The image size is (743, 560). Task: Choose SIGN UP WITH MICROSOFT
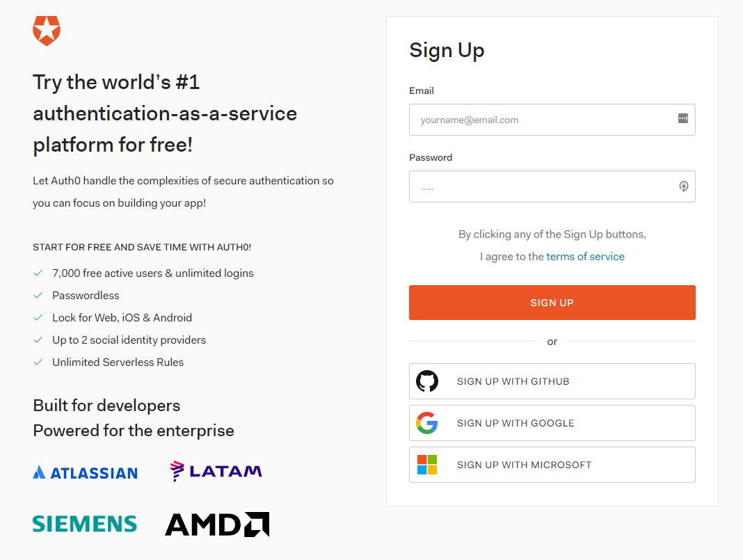click(x=552, y=465)
